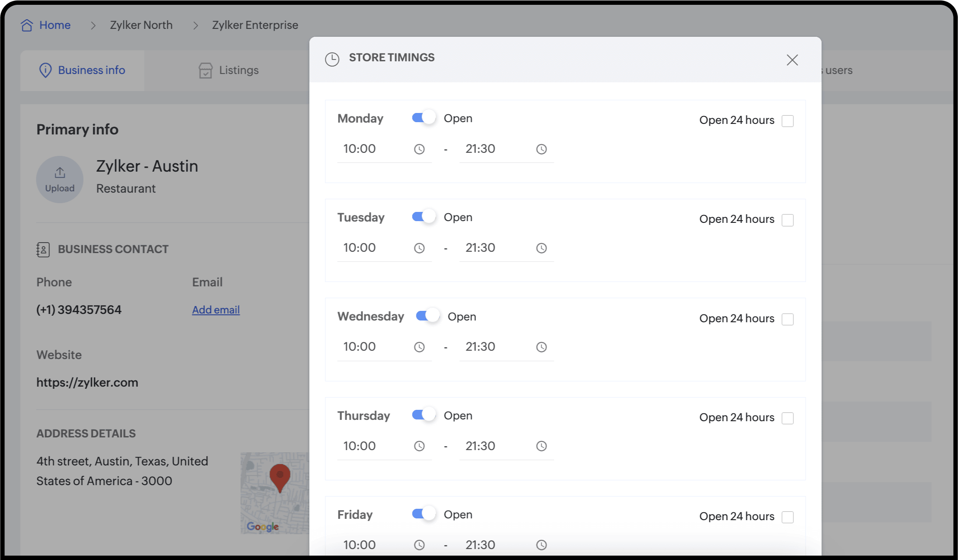Click Friday opening time clock icon

coord(419,545)
